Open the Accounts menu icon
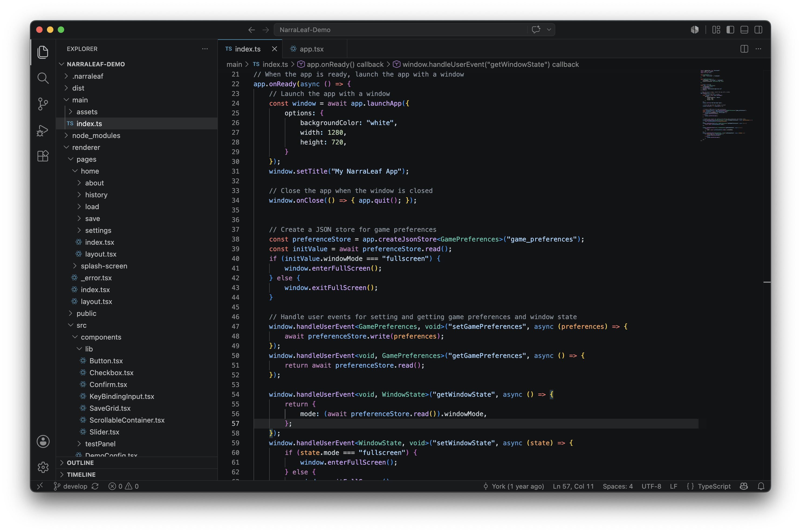 43,441
